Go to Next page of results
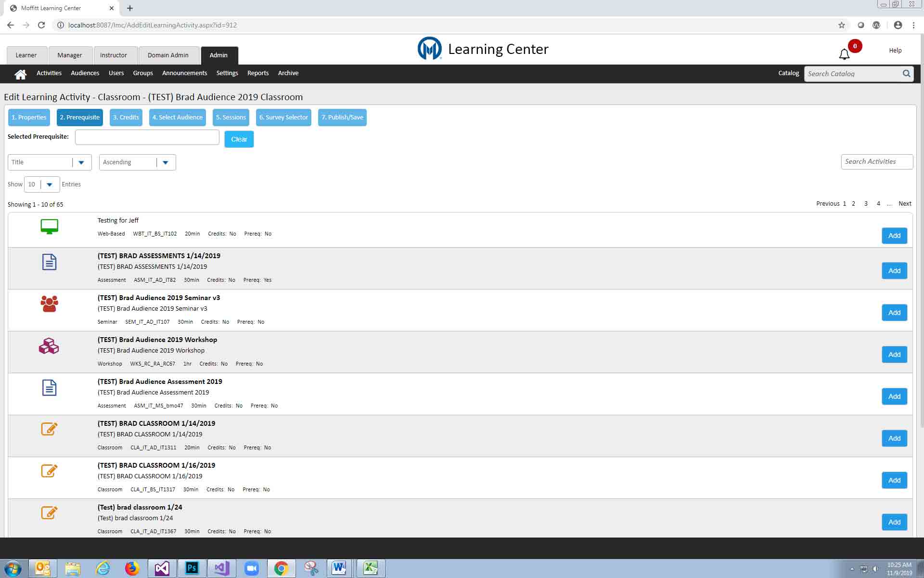 904,204
